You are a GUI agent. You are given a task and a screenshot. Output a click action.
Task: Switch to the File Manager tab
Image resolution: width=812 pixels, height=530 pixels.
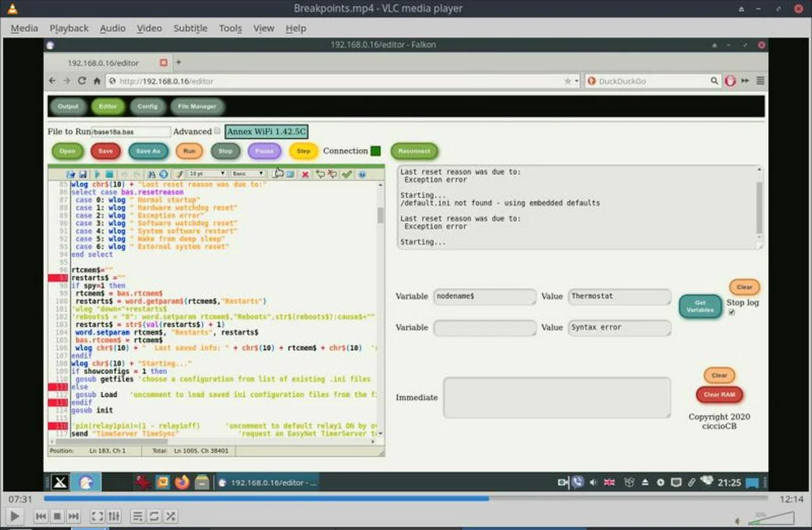(197, 106)
